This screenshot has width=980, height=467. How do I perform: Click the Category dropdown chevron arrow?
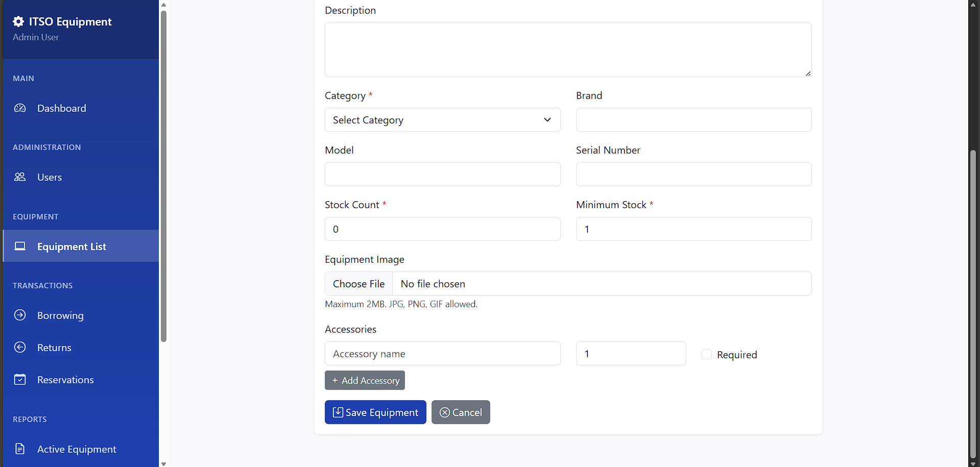point(547,120)
